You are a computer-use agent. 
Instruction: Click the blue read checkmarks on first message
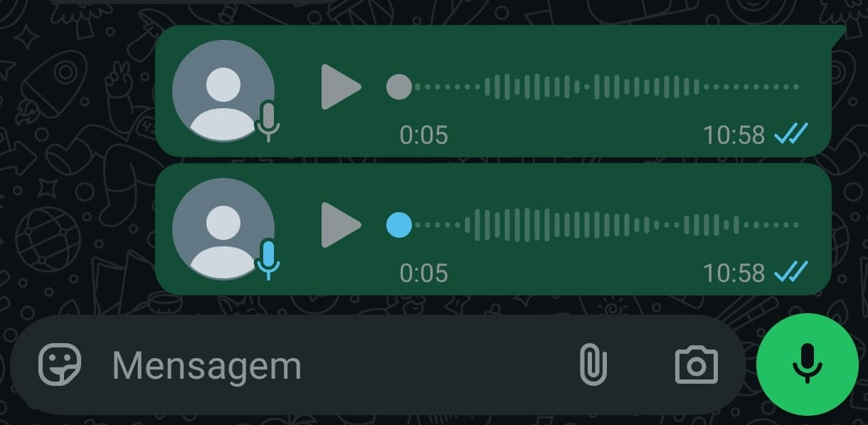[791, 133]
